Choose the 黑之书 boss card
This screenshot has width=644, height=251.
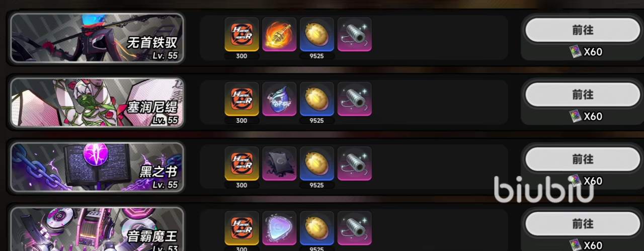coord(97,166)
